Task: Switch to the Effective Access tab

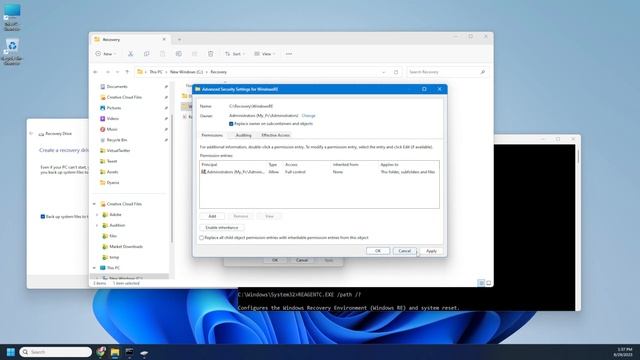Action: click(276, 135)
